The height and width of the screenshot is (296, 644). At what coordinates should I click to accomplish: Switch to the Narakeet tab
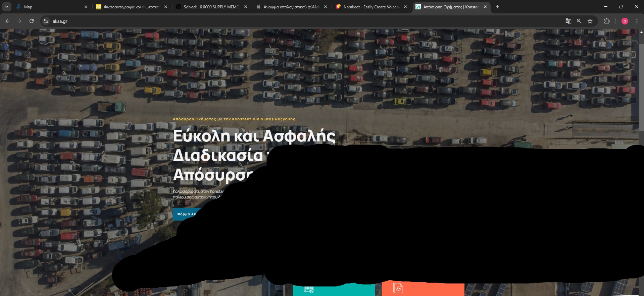tap(371, 7)
